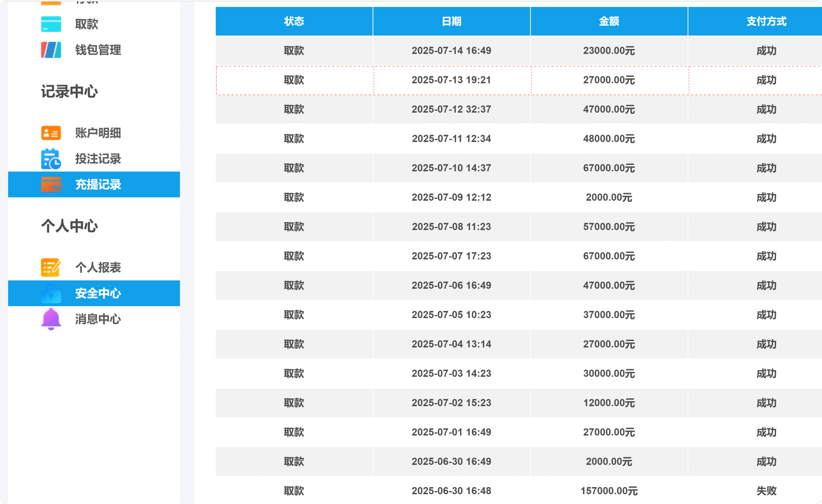Click the date 2025-07-06 16:49

(451, 285)
